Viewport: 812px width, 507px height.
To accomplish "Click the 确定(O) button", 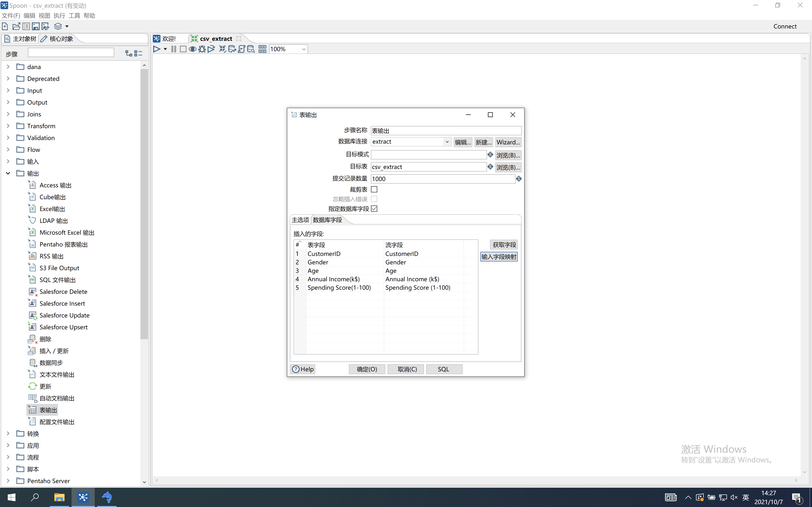I will (367, 369).
